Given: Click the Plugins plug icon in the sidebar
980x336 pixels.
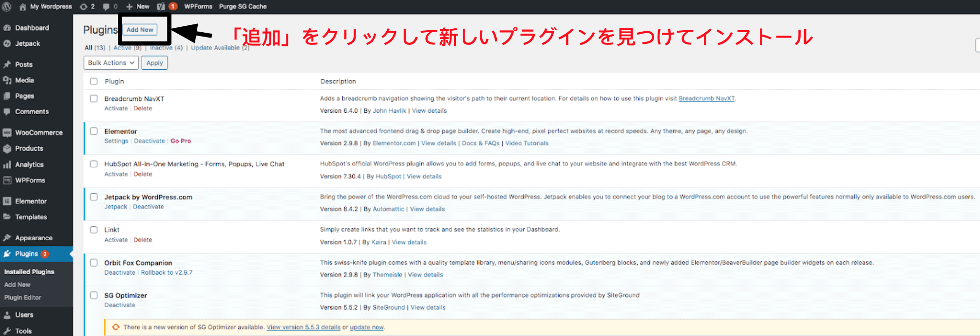Looking at the screenshot, I should (7, 254).
